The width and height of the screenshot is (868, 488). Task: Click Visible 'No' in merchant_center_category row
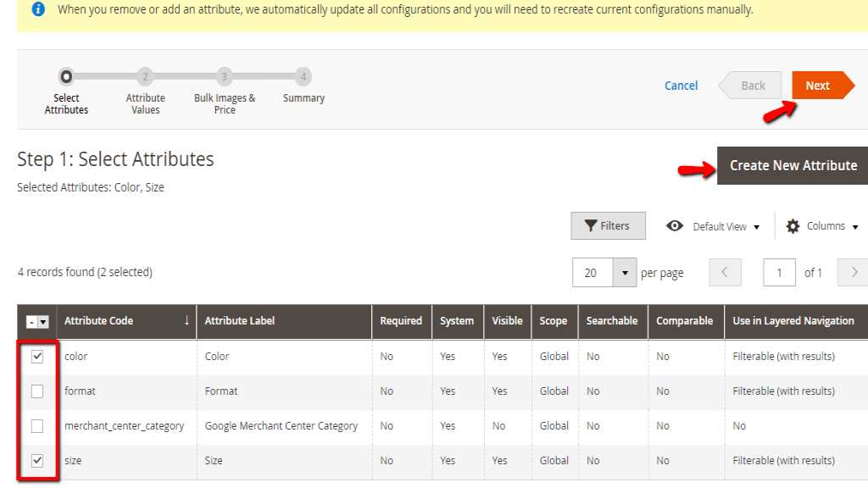tap(498, 426)
